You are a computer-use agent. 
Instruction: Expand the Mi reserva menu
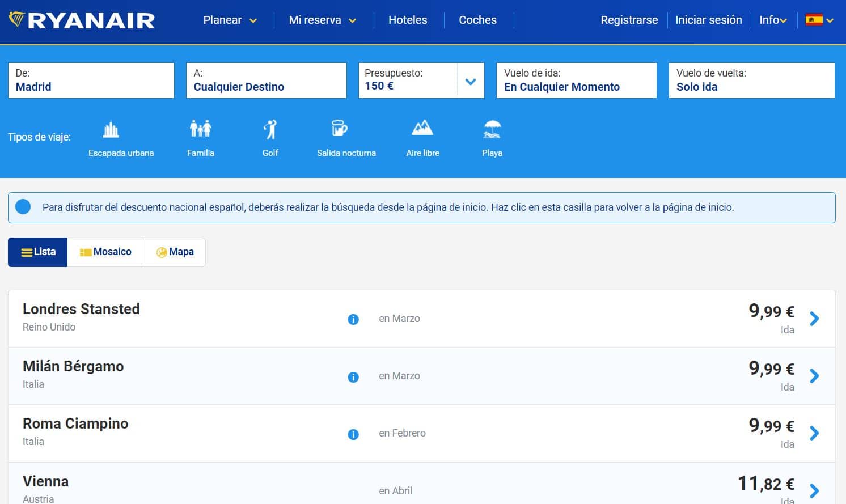323,20
